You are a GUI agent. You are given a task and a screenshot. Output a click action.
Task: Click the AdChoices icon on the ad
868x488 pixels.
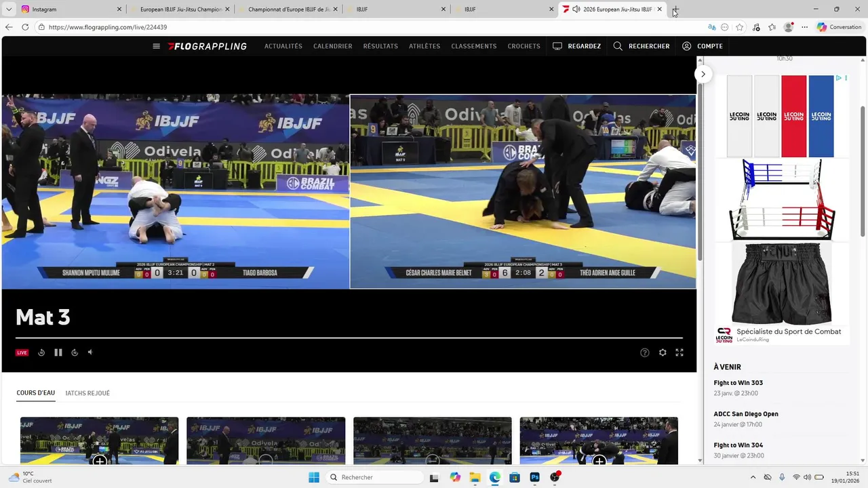[839, 79]
